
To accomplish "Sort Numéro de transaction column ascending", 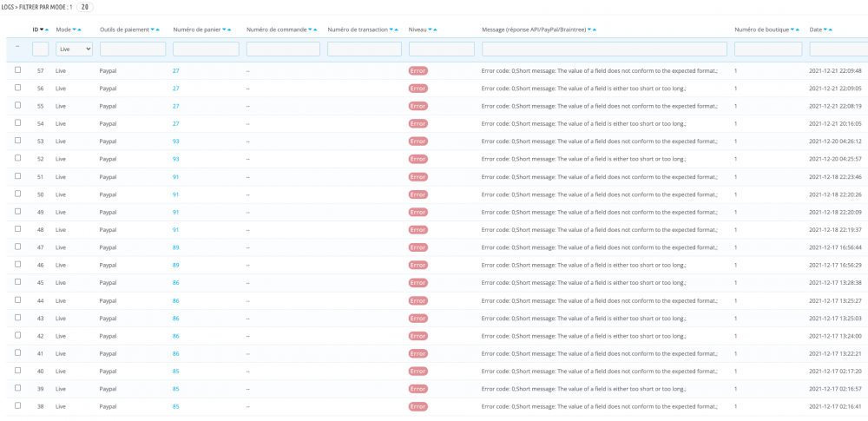I will (x=397, y=30).
